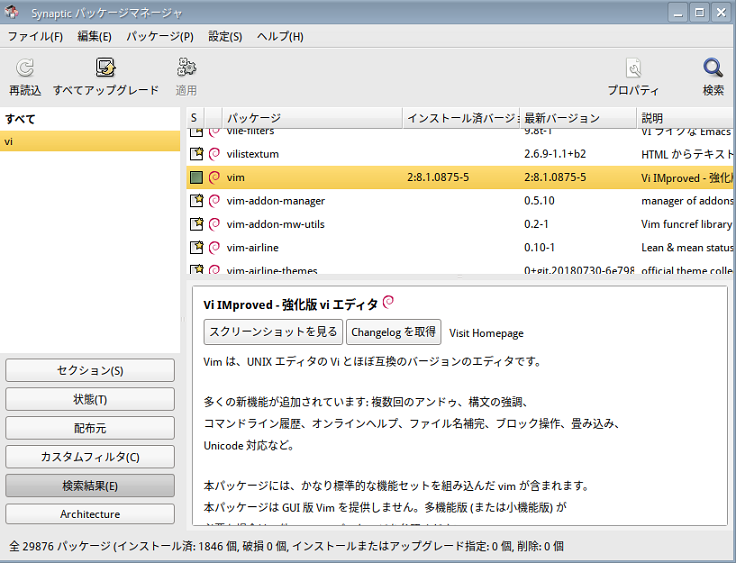Toggle status box of vim package
The height and width of the screenshot is (563, 736).
point(196,177)
